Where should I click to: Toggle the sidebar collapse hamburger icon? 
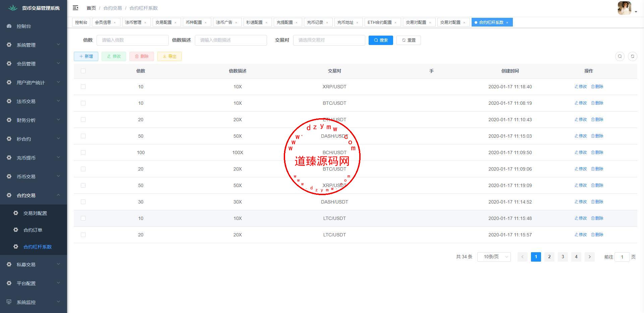[75, 8]
